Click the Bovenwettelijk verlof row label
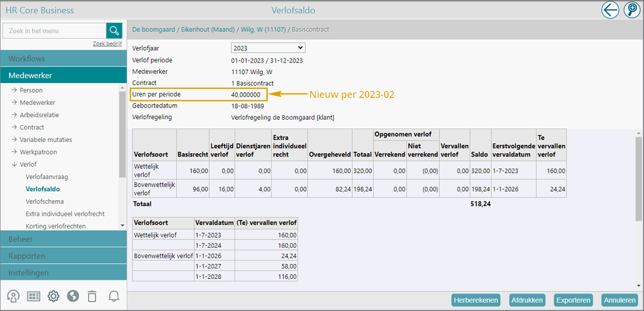The width and height of the screenshot is (644, 311). click(x=155, y=189)
